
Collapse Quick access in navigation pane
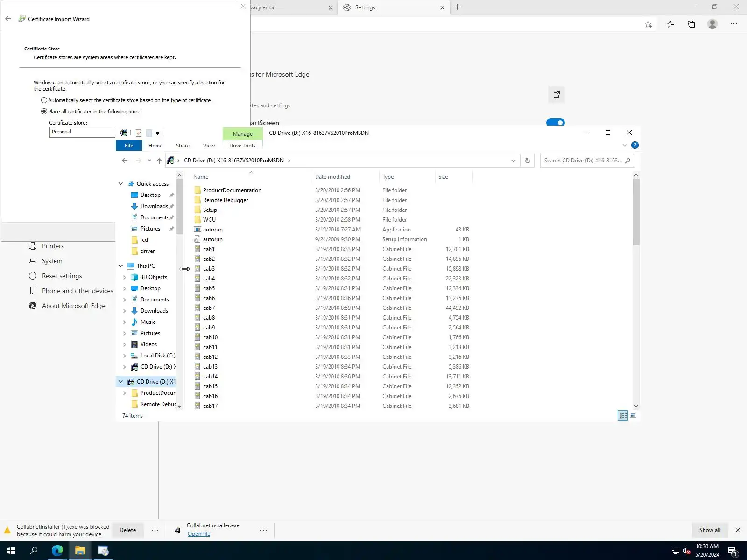[x=121, y=184]
